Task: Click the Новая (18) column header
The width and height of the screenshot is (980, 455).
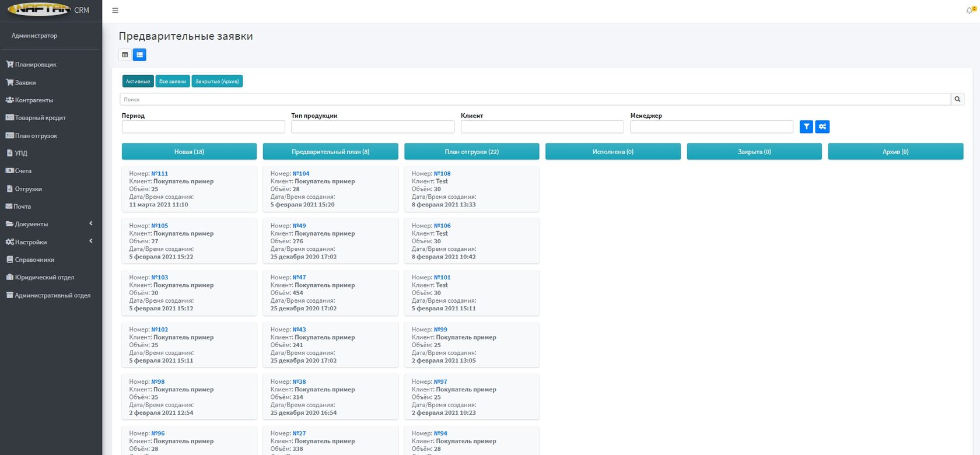Action: (189, 152)
